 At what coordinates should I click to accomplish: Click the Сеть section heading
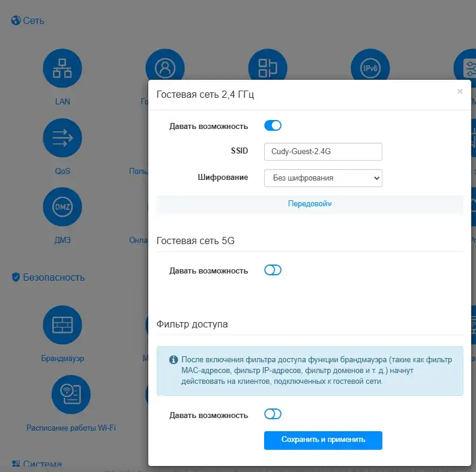34,20
